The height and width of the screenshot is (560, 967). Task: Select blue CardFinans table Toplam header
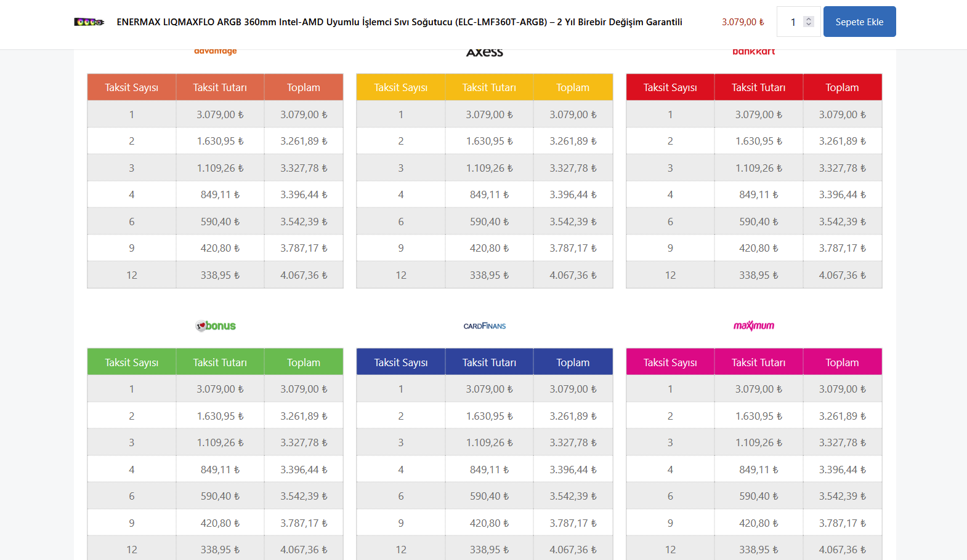click(573, 362)
